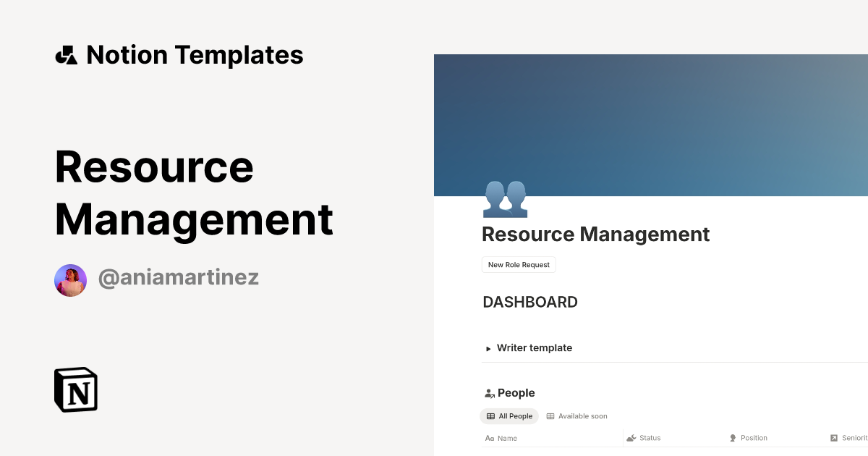The width and height of the screenshot is (868, 456).
Task: Click the Aa icon on the Name column
Action: 488,438
